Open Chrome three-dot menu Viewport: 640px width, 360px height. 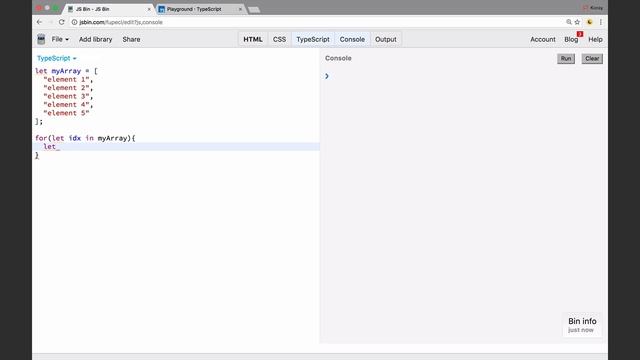pyautogui.click(x=601, y=22)
